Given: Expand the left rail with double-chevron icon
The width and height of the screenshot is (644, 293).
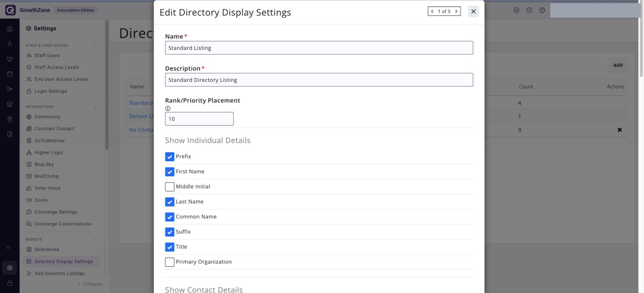Looking at the screenshot, I should 8,247.
